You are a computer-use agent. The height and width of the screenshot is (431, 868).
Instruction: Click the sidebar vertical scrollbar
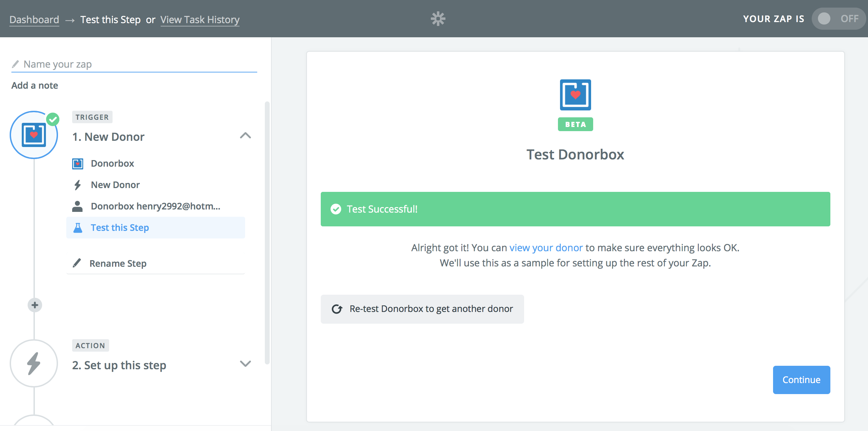coord(267,232)
